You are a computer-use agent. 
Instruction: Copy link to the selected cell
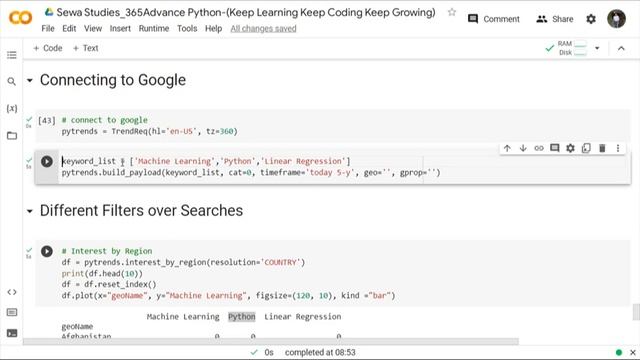[539, 148]
